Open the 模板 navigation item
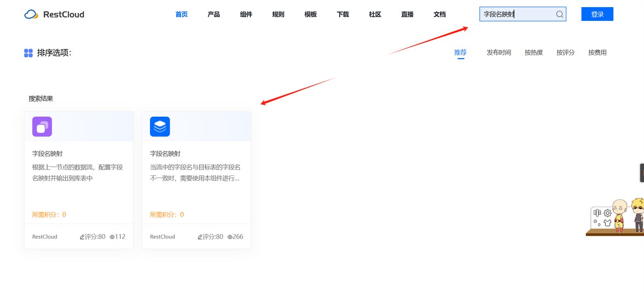Image resolution: width=644 pixels, height=296 pixels. [x=311, y=14]
